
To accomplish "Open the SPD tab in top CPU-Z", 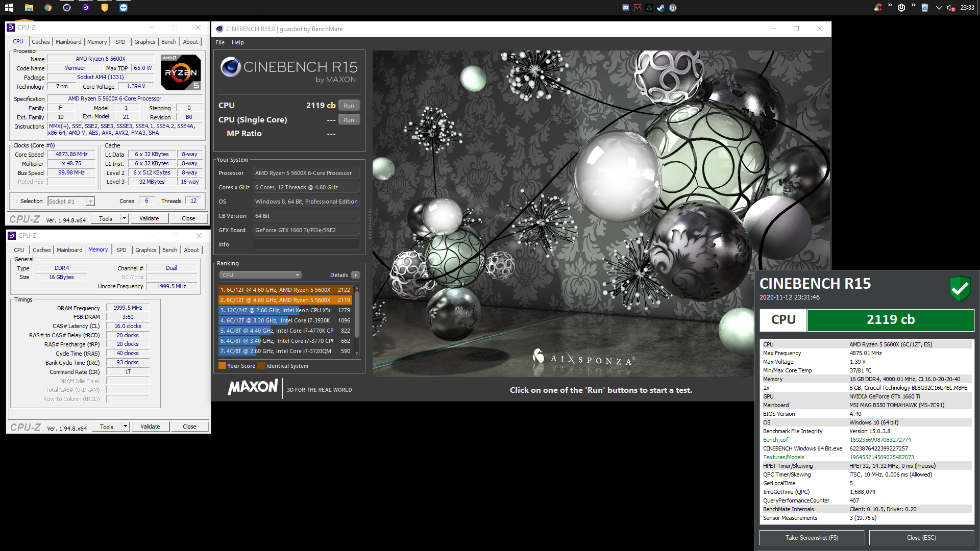I will [120, 42].
